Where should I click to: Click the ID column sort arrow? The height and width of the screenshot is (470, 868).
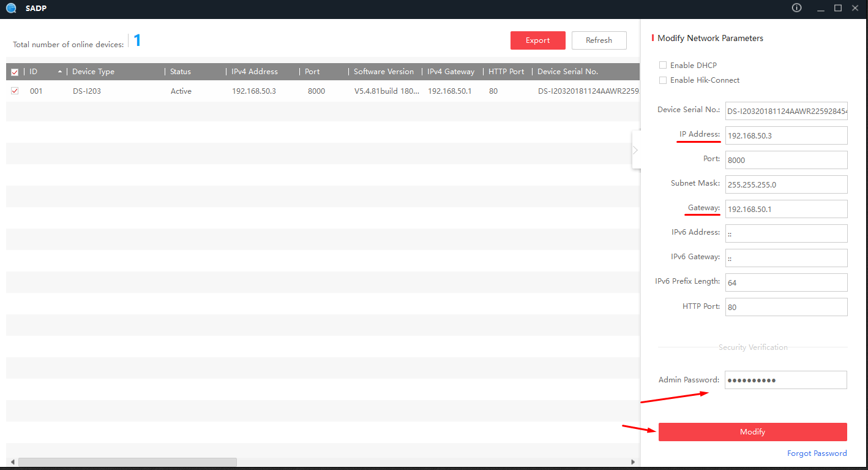click(x=60, y=72)
